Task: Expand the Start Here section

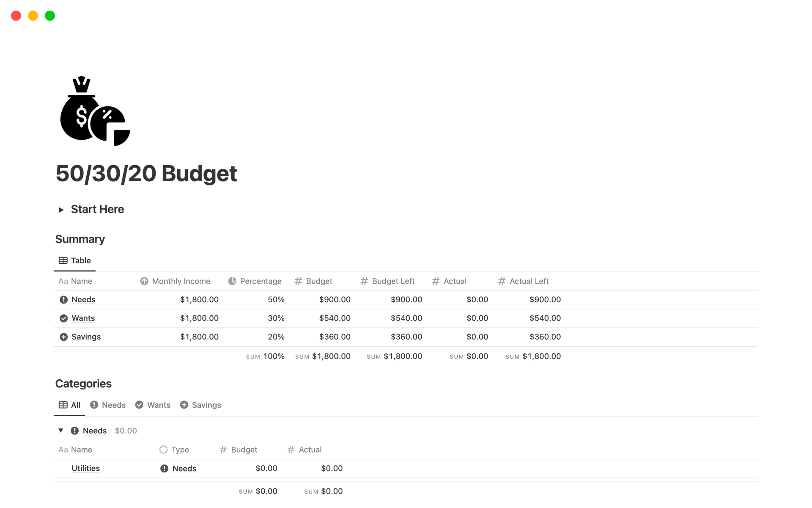Action: 61,209
